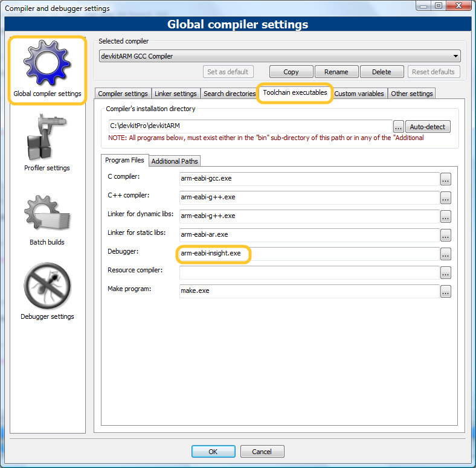Browse for the Make program executable
This screenshot has width=476, height=468.
click(x=446, y=292)
